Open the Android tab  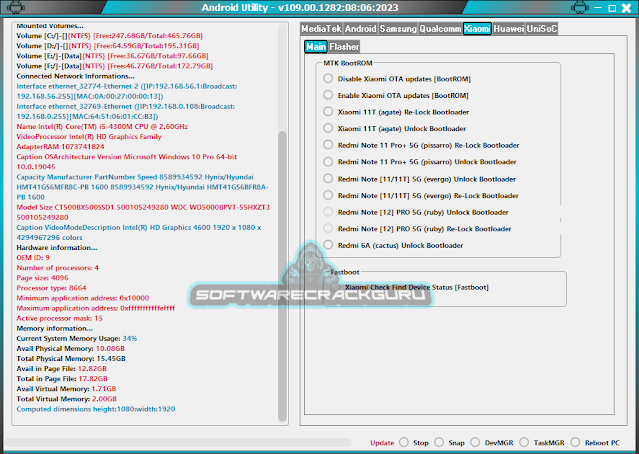coord(360,29)
